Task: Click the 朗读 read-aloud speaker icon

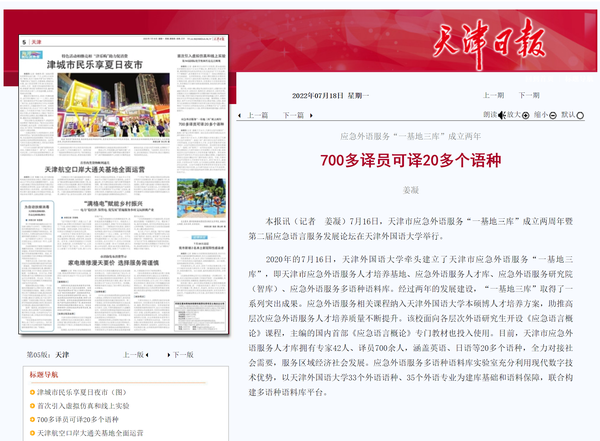Action: click(x=501, y=115)
